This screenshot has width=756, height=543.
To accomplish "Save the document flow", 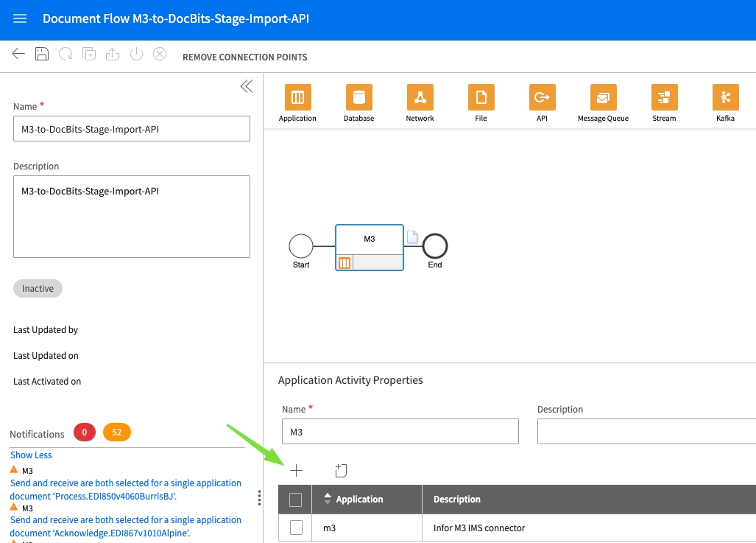I will [42, 54].
